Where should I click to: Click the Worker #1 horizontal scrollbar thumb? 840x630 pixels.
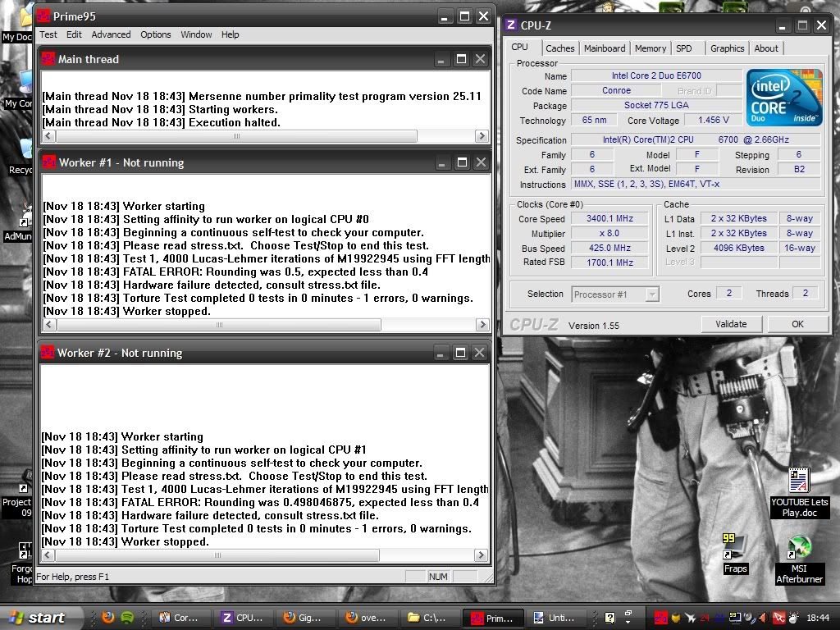(218, 325)
